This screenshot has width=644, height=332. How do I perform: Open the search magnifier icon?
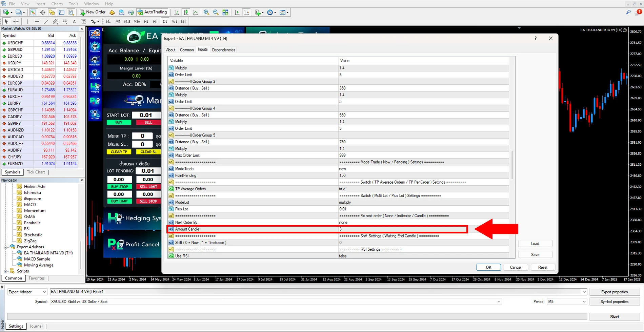coord(628,12)
